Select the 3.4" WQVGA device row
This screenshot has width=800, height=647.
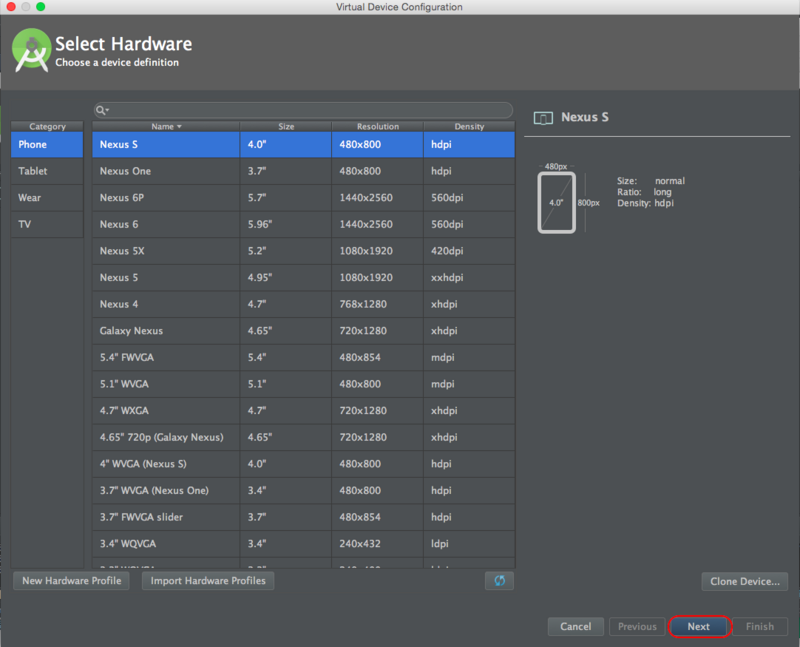[x=304, y=543]
